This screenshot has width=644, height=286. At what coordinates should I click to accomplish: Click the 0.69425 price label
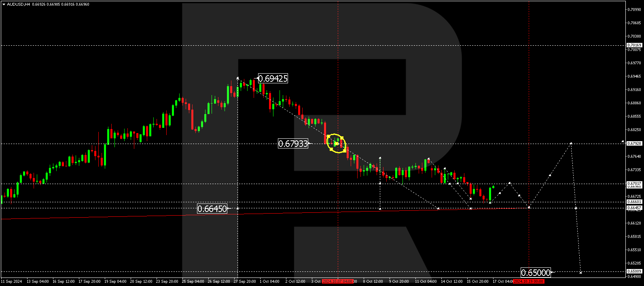point(273,78)
